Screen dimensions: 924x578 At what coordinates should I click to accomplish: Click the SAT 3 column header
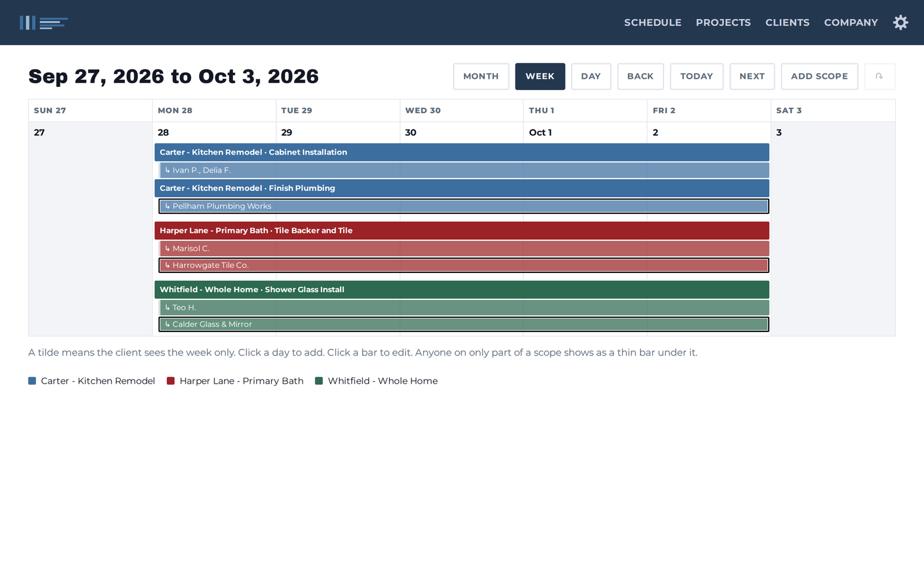(833, 111)
